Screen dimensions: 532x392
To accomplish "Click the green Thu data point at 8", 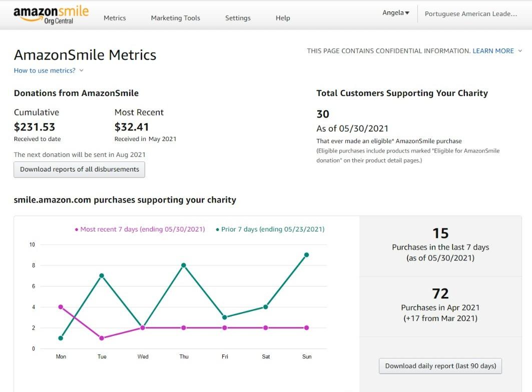I will tap(184, 265).
